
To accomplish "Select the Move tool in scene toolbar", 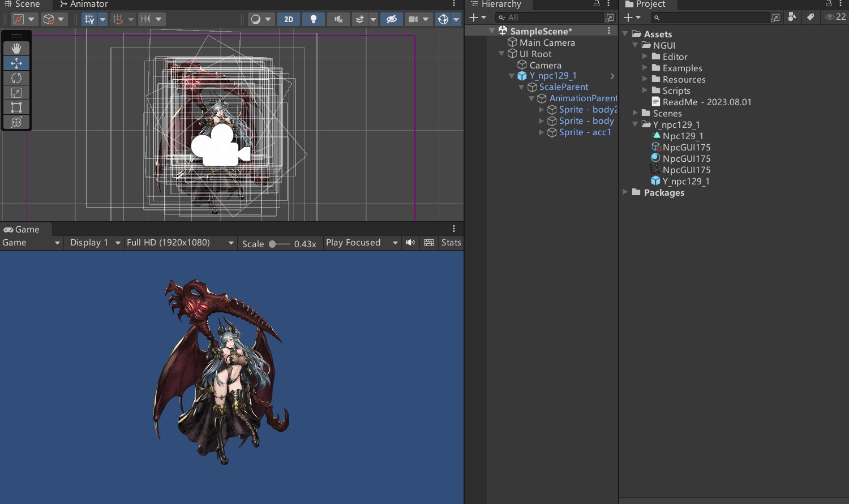I will click(x=16, y=63).
